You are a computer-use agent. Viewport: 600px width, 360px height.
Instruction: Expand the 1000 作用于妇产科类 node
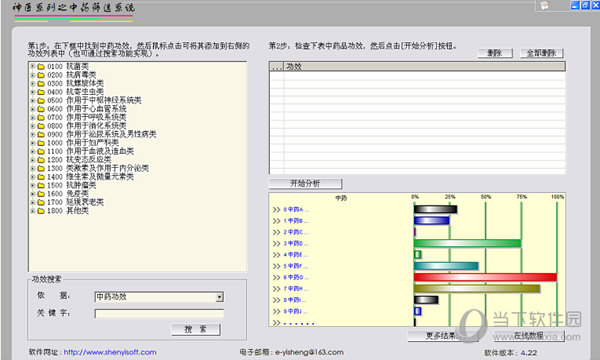(x=33, y=143)
